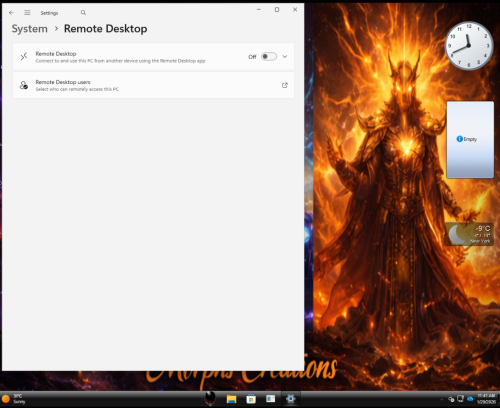Maximize the Settings window

[277, 10]
